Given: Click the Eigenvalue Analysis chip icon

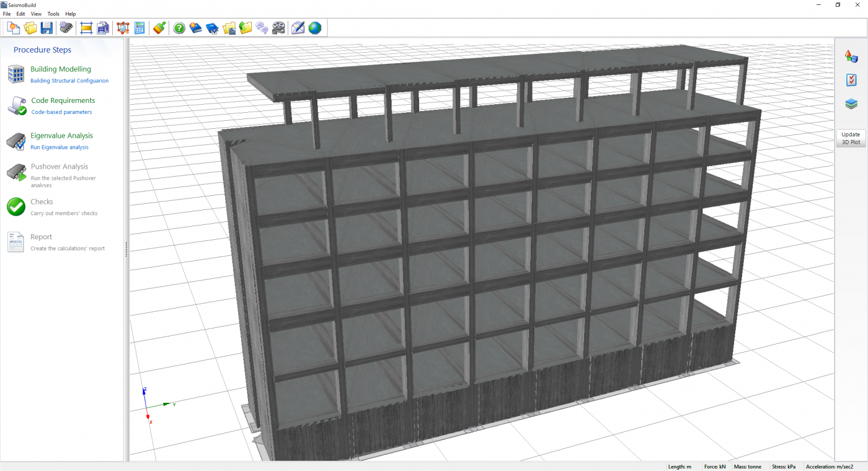Looking at the screenshot, I should pos(15,141).
